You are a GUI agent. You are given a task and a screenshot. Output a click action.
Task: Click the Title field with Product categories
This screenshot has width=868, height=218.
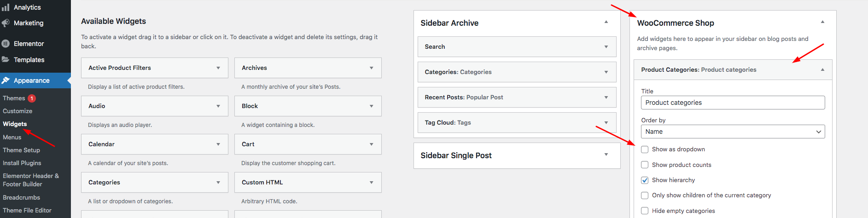tap(733, 103)
